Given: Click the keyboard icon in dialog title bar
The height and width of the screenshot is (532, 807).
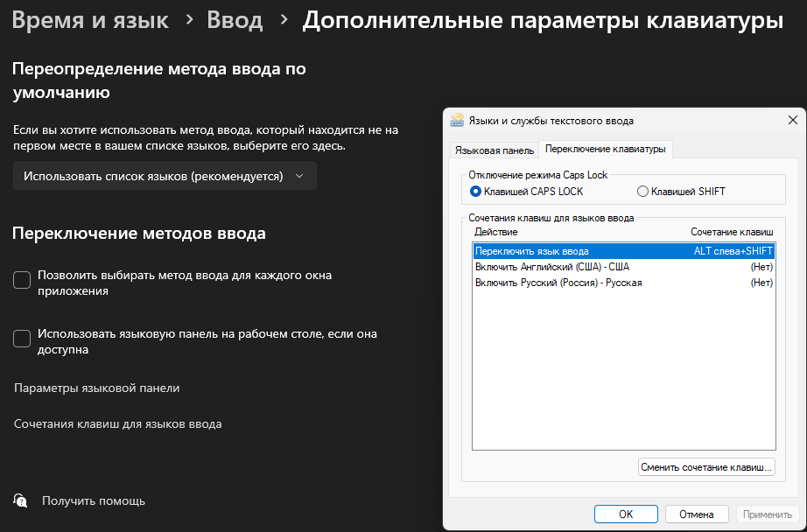Looking at the screenshot, I should (457, 121).
